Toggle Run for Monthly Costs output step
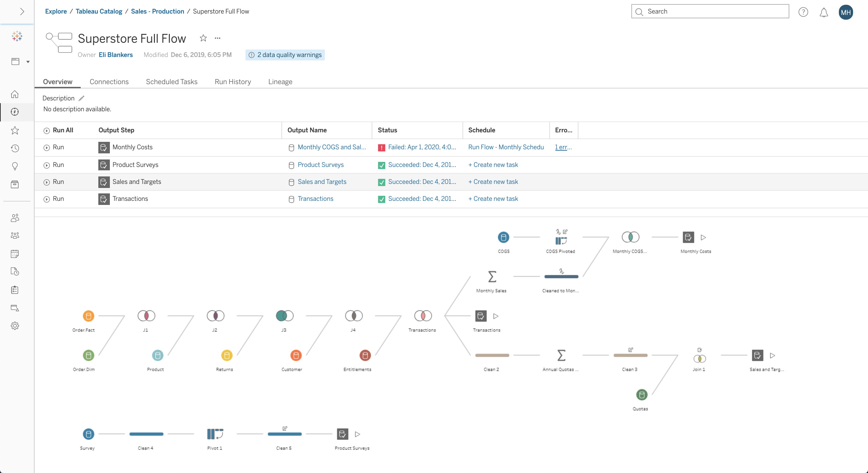 [46, 147]
